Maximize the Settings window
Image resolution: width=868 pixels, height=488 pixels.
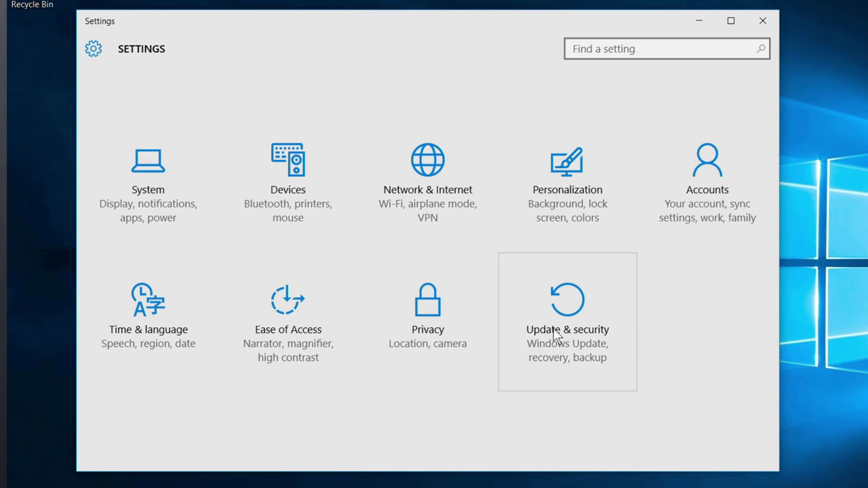point(731,21)
